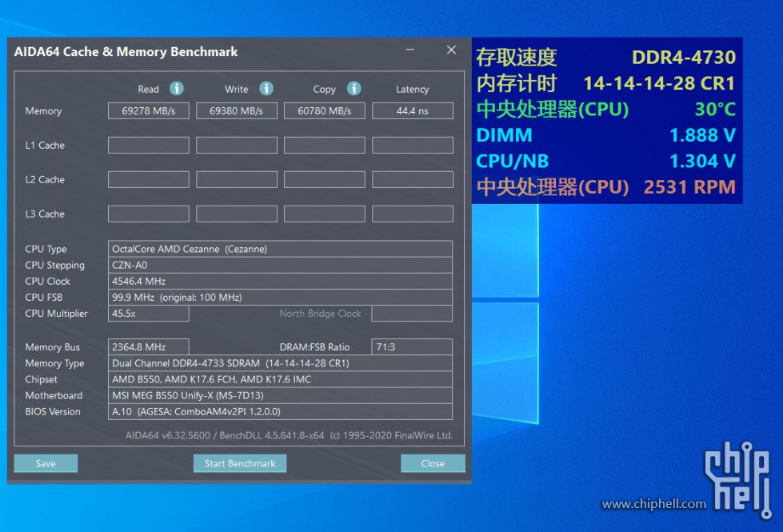This screenshot has width=783, height=532.
Task: Select Memory Copy value 60780 MB/s
Action: point(325,111)
